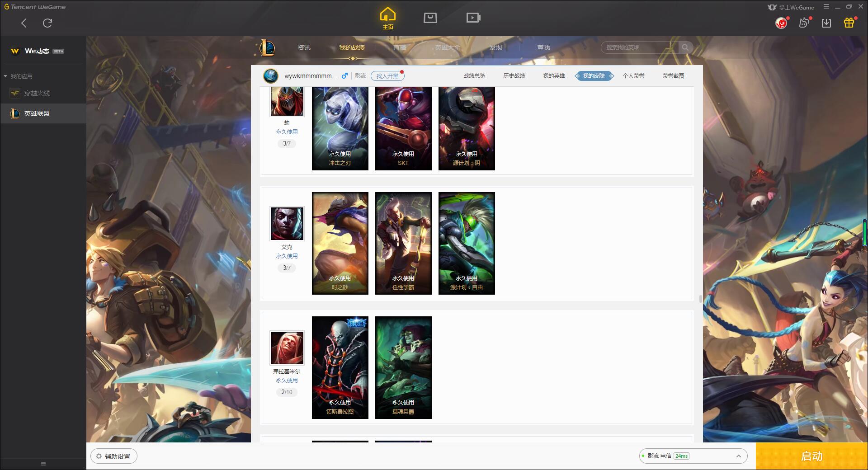Switch to 我的英雄 sub-tab
Image resolution: width=868 pixels, height=470 pixels.
coord(554,76)
